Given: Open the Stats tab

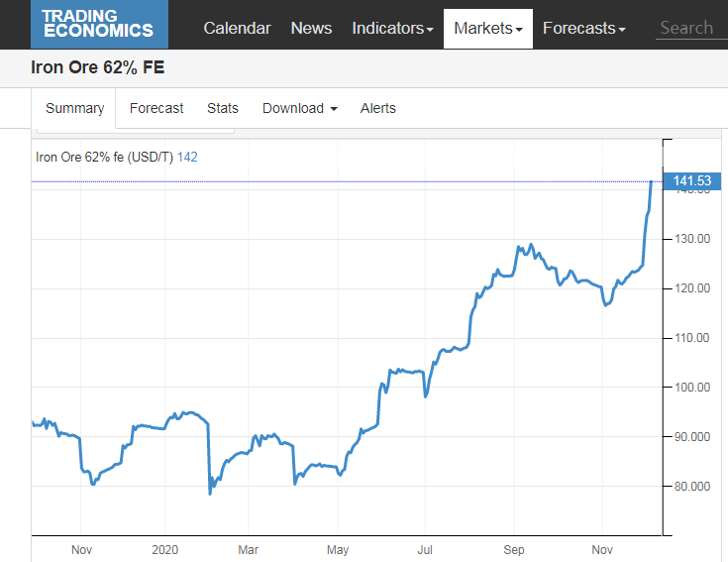Looking at the screenshot, I should click(223, 108).
